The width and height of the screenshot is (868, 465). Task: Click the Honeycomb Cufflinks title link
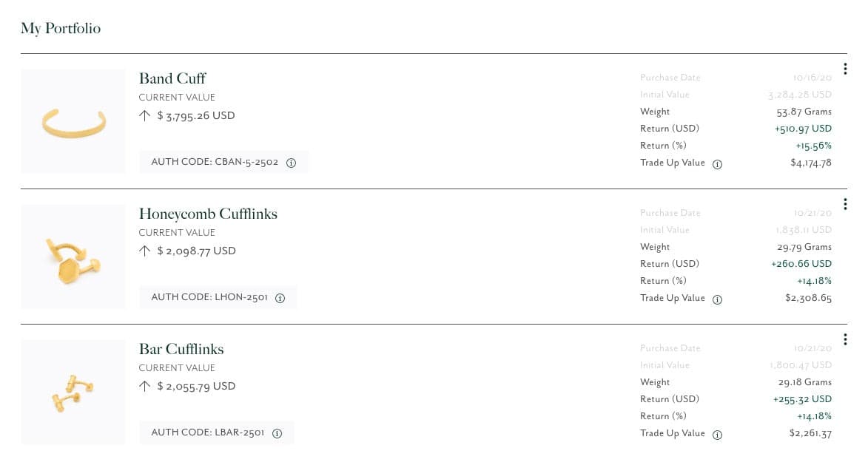[208, 214]
